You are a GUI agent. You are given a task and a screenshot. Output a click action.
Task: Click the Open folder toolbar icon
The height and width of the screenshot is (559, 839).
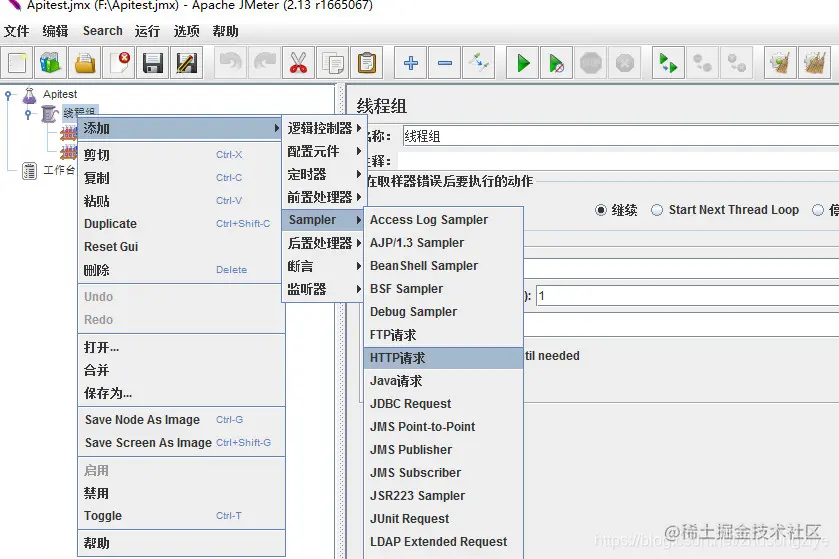pos(85,63)
